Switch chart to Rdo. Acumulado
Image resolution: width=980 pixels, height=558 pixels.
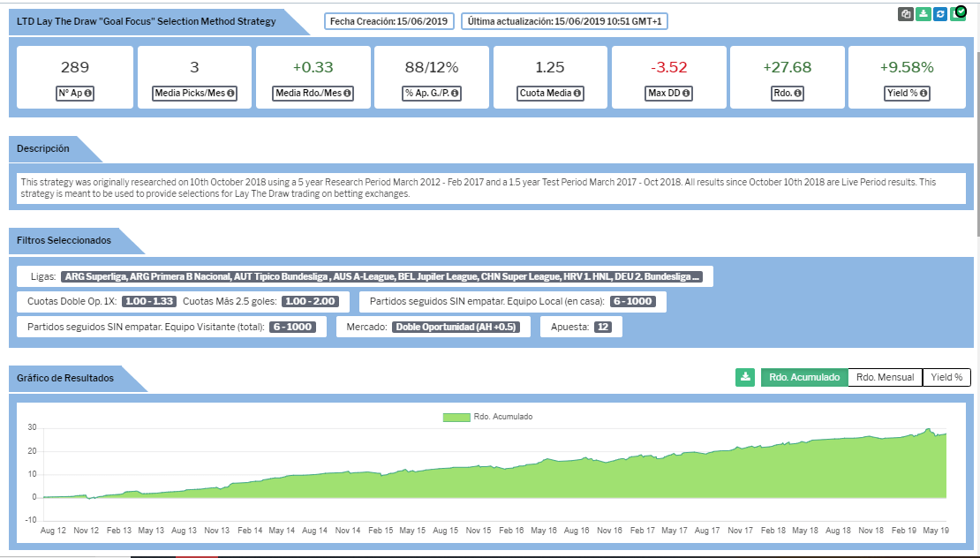pyautogui.click(x=803, y=377)
